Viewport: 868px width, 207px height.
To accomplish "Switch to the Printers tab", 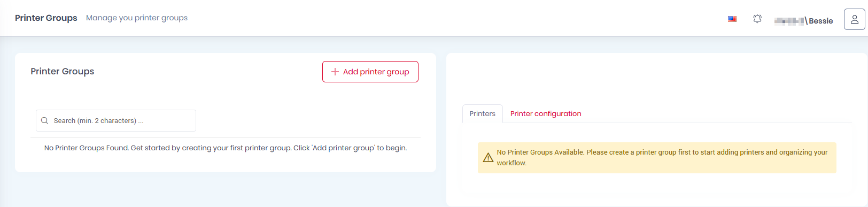I will (x=483, y=113).
